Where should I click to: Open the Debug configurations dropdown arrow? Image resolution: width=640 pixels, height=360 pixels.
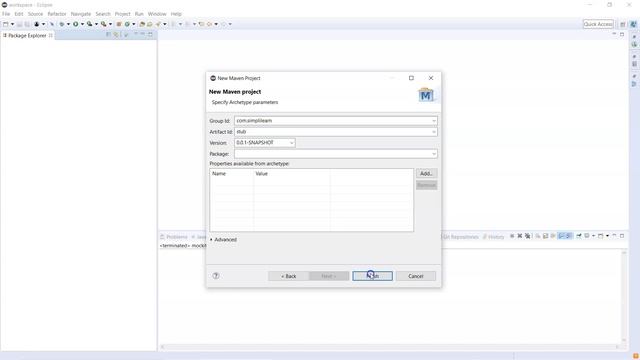pos(68,24)
